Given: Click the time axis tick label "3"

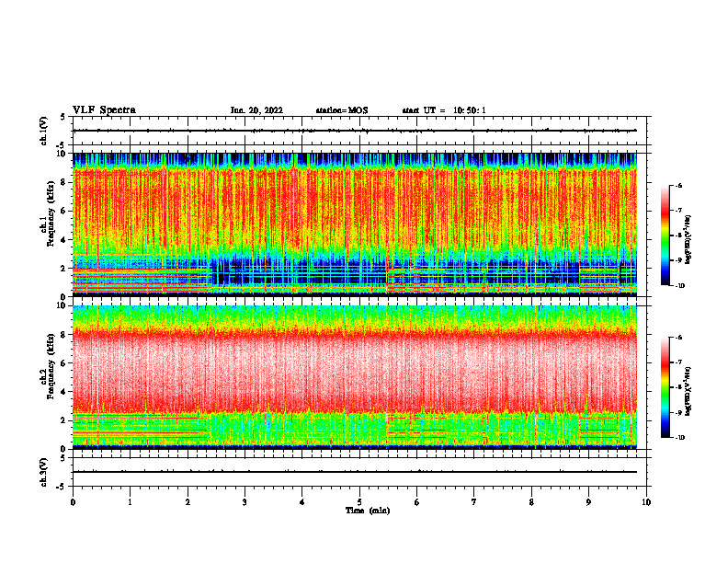Looking at the screenshot, I should (x=245, y=502).
